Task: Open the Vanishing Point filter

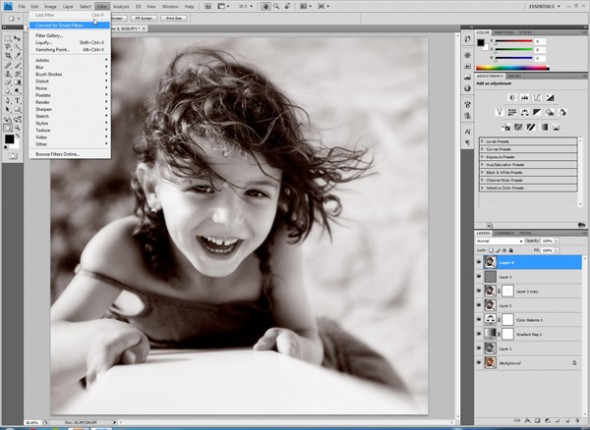Action: tap(70, 50)
